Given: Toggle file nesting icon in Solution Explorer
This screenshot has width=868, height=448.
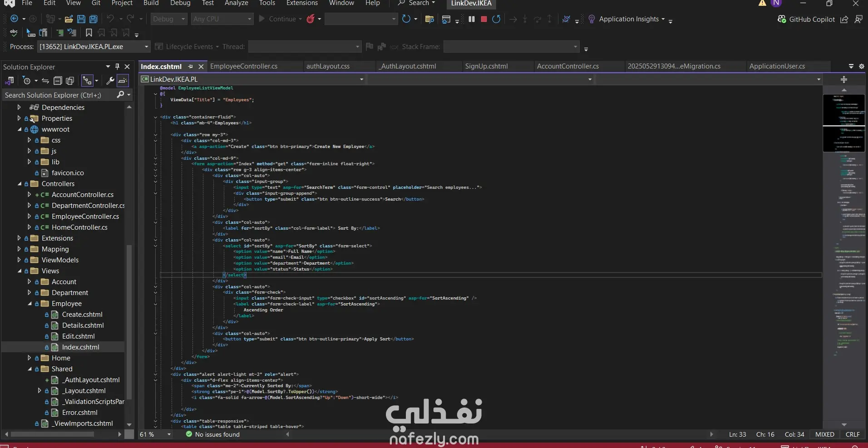Looking at the screenshot, I should click(87, 81).
